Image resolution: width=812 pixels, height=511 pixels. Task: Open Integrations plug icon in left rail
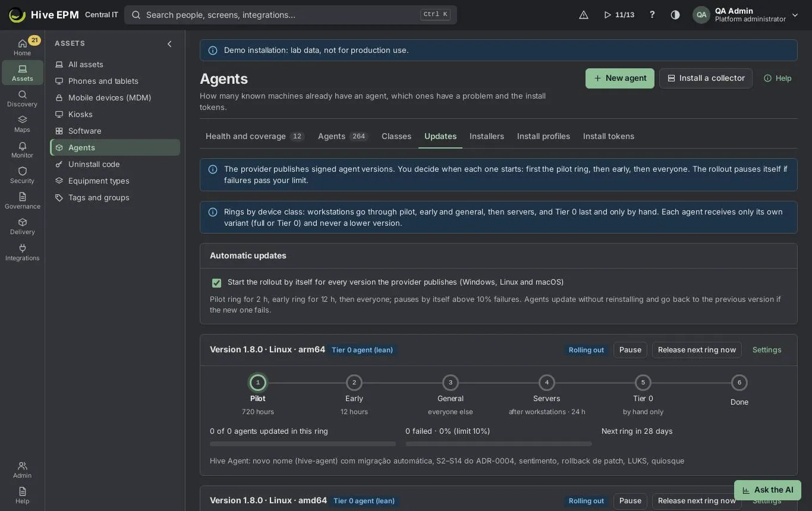point(22,253)
